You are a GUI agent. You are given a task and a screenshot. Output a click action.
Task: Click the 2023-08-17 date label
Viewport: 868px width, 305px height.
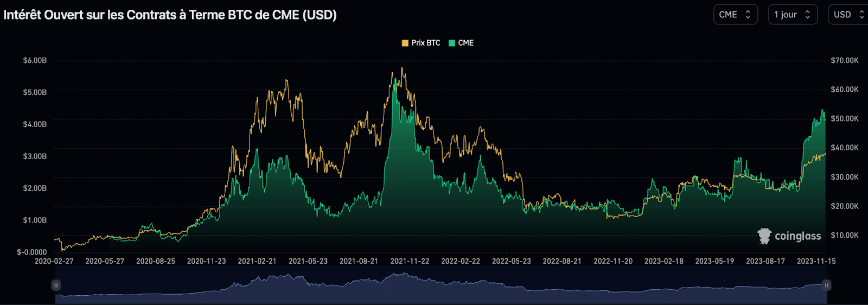[x=765, y=261]
